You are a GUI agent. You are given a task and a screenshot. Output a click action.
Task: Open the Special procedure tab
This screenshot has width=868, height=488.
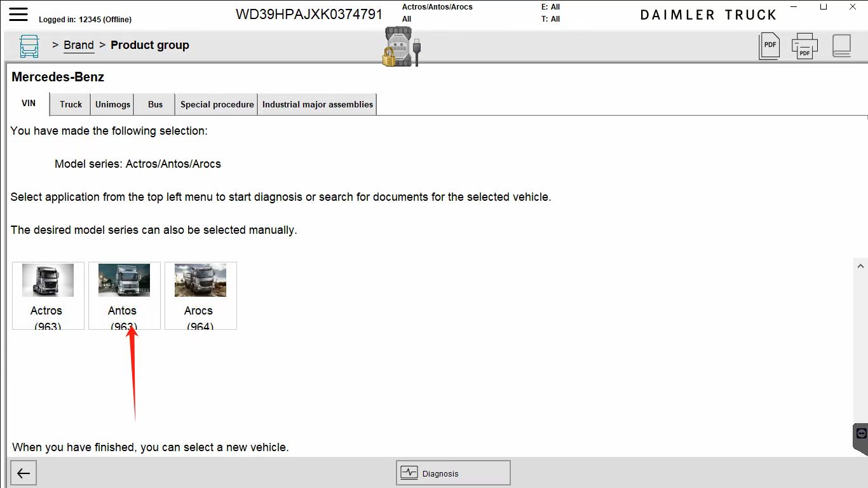217,104
